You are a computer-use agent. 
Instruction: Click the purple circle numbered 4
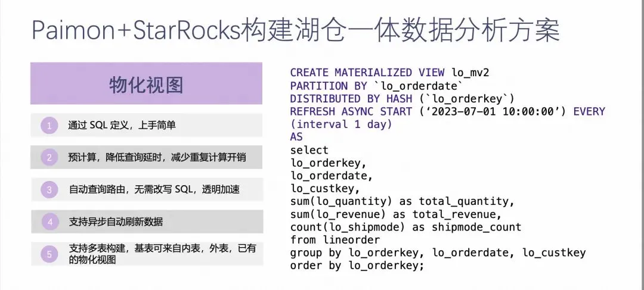49,222
